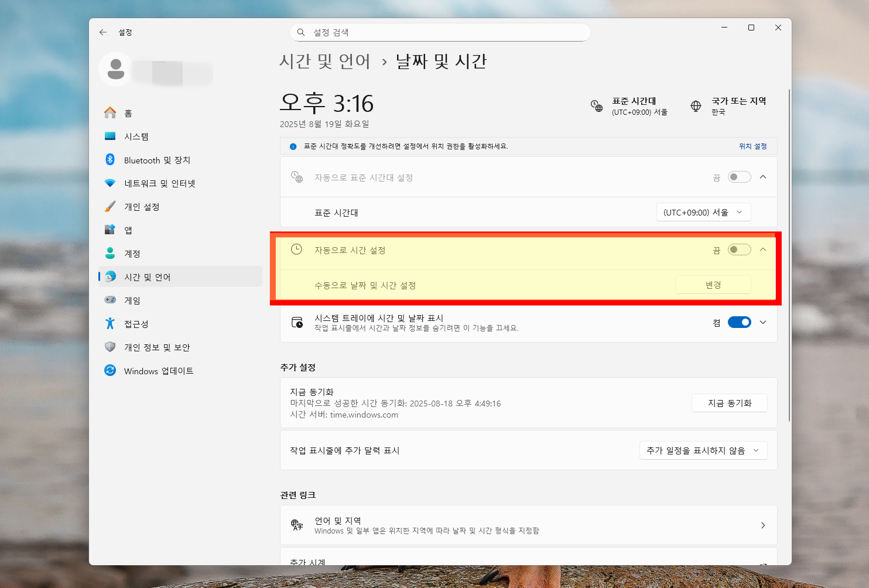Click the 지금 동기화 button
869x588 pixels.
coord(730,403)
